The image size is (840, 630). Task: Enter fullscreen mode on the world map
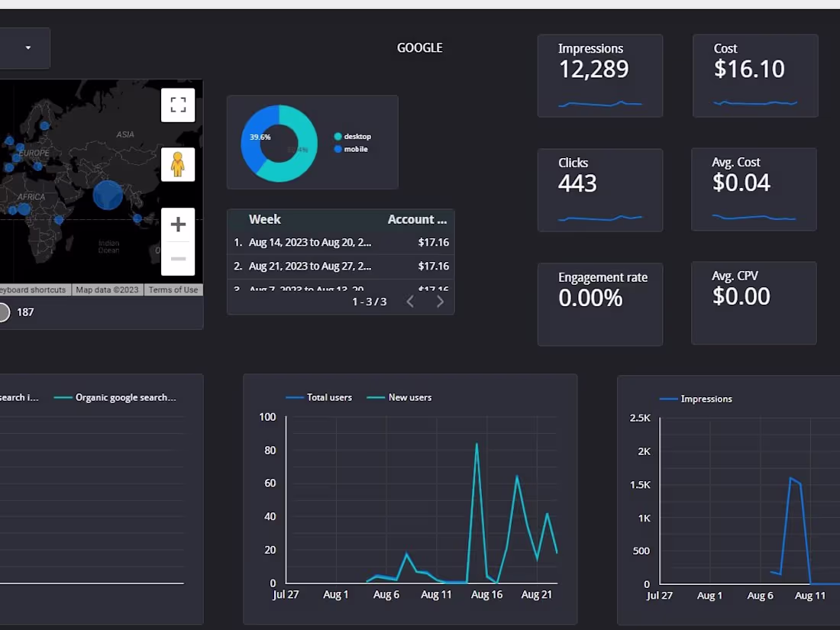[178, 105]
